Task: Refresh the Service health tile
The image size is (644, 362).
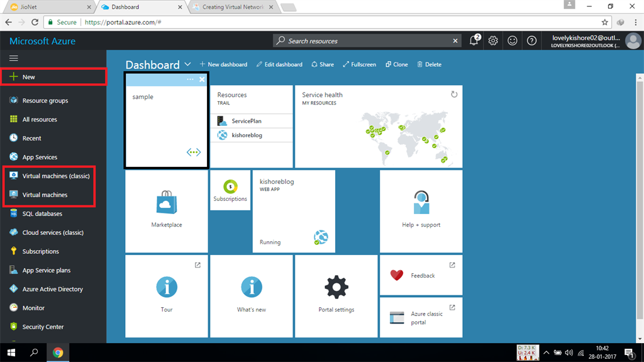Action: click(454, 94)
